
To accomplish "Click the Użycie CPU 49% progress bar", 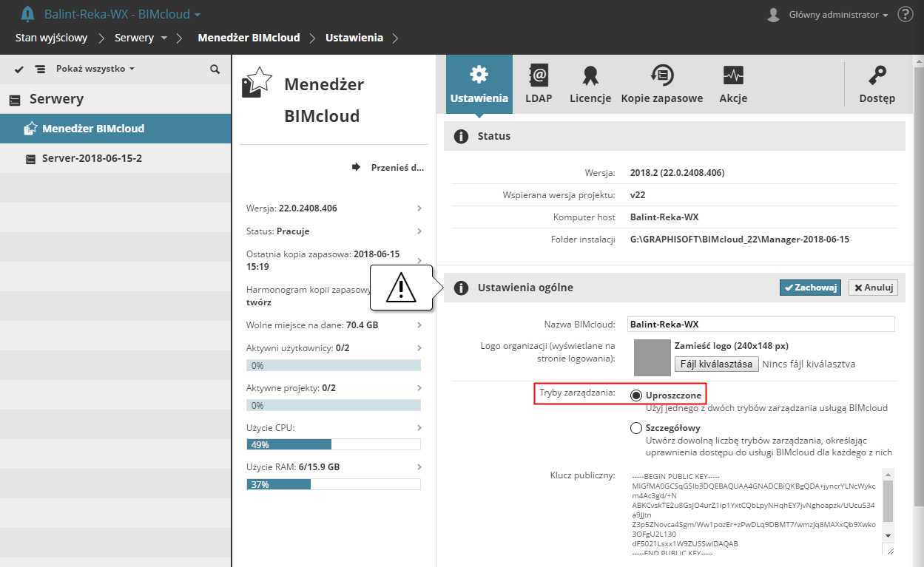I will click(334, 444).
